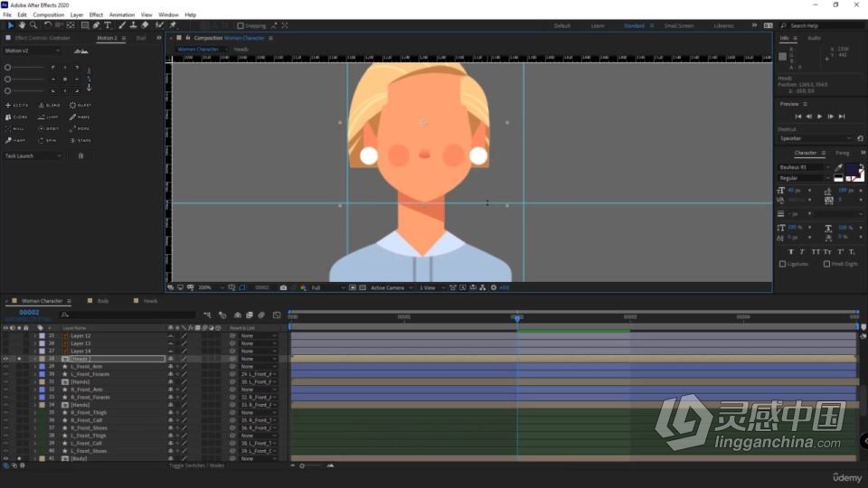Select the Rectangle shape tool
The image size is (868, 488).
(x=85, y=25)
